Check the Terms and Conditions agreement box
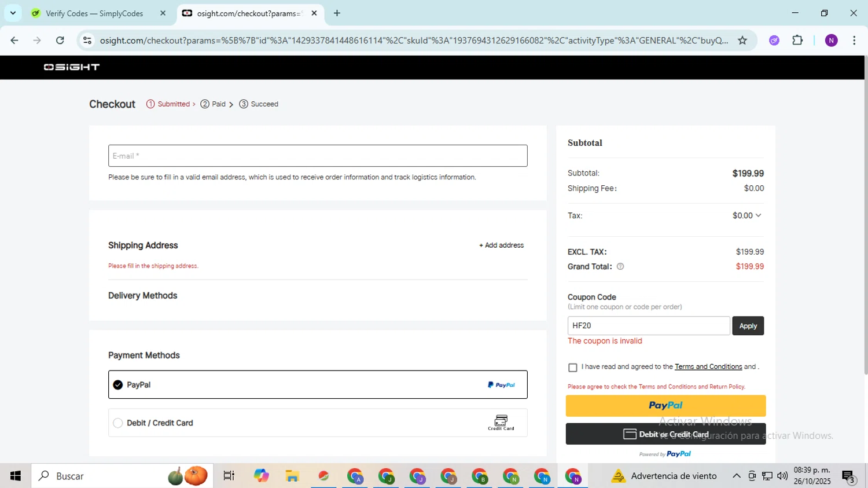 [x=573, y=368]
